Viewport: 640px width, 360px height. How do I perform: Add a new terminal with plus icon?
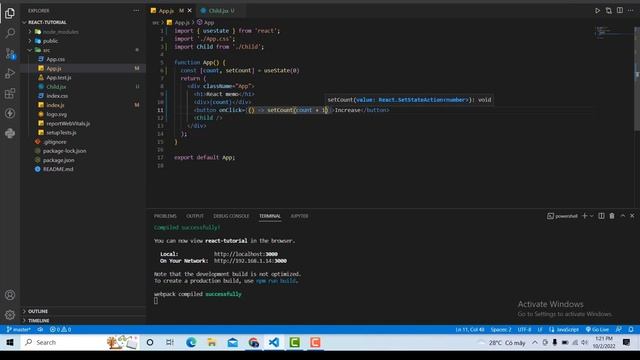click(x=584, y=216)
